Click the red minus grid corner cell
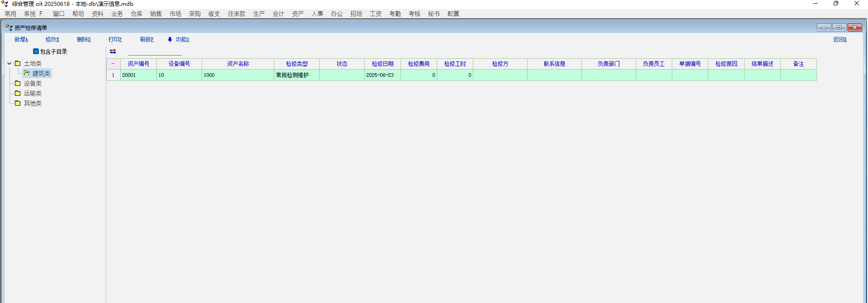Screen dimensions: 868x303 113,64
